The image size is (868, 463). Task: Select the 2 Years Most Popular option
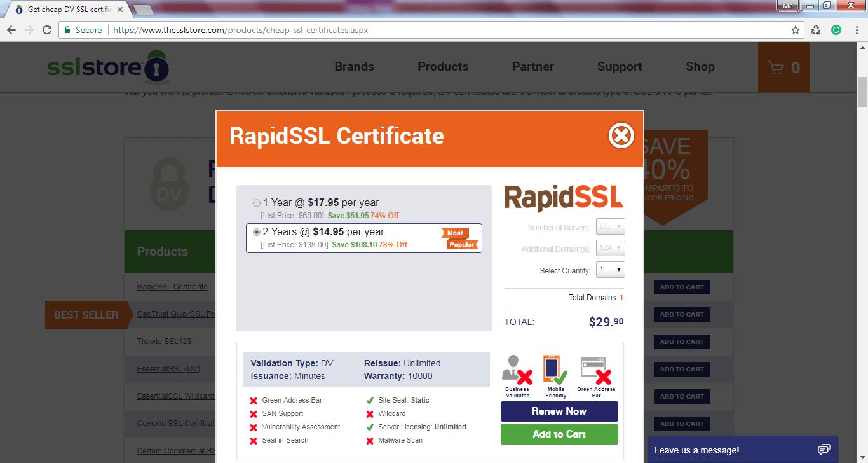[x=257, y=231]
